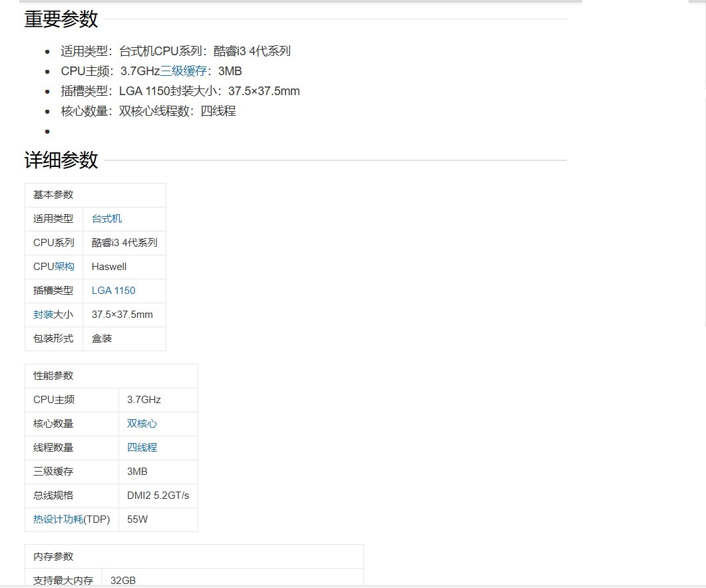Select the bullet line starting with 适用类型

pos(176,51)
